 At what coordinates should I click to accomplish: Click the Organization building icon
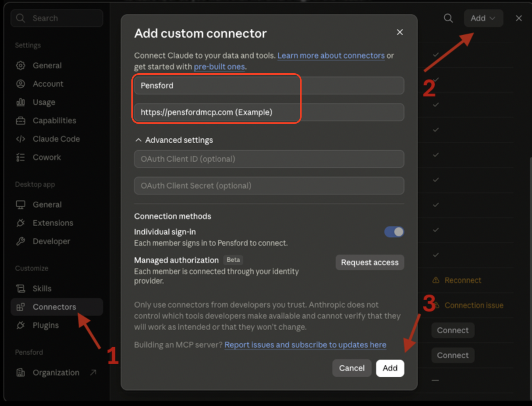(x=21, y=372)
